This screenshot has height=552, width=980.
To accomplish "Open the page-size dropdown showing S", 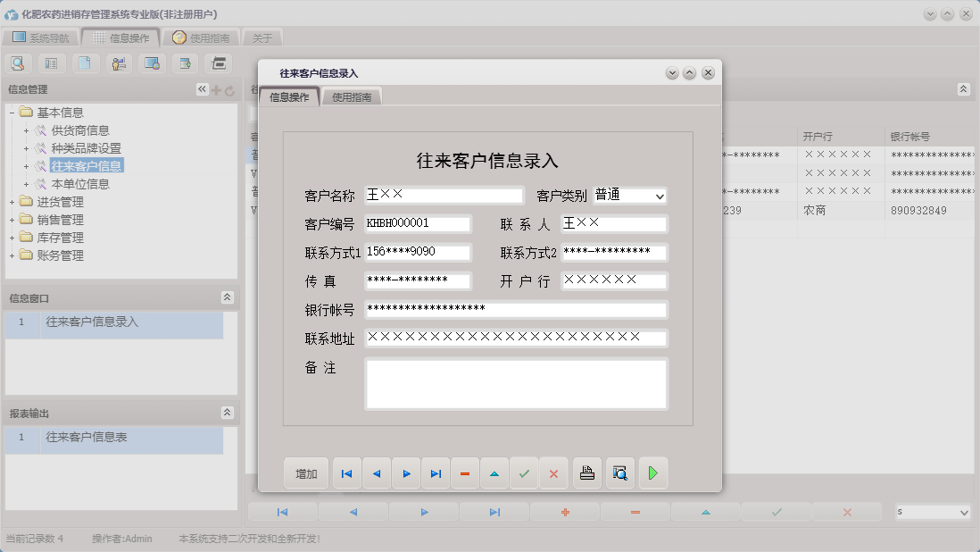I will click(933, 511).
